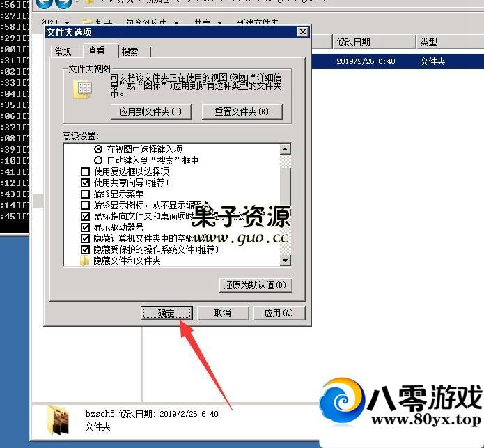
Task: Click Explorer back navigation arrow
Action: (x=44, y=3)
